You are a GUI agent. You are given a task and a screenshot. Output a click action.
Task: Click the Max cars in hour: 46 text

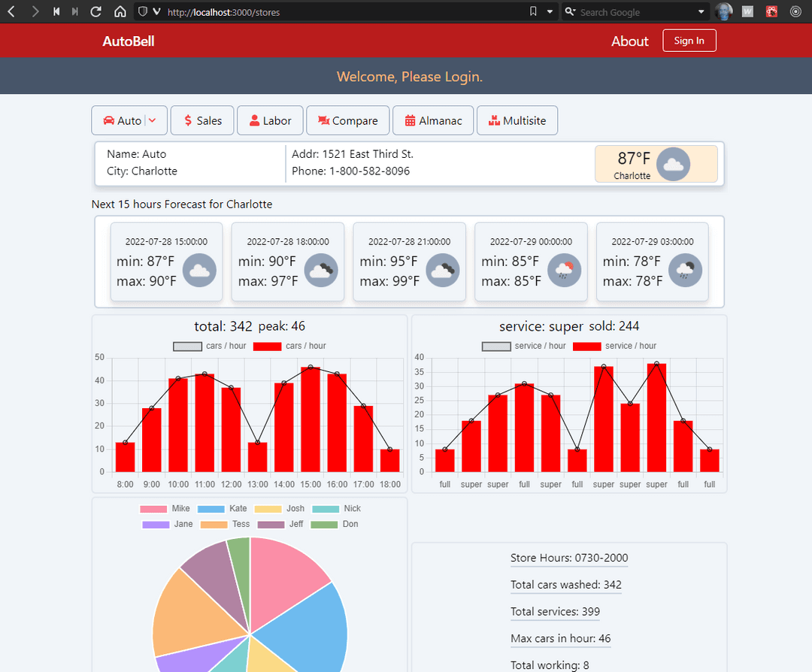(x=561, y=638)
